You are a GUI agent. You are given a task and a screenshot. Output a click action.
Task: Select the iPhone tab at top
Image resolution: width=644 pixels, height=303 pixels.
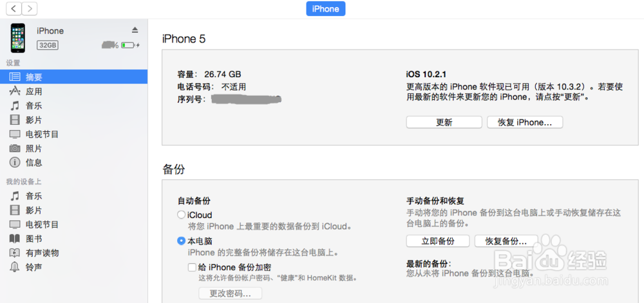326,8
